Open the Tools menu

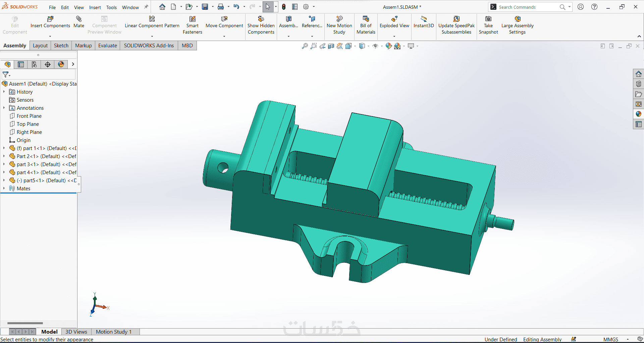111,7
